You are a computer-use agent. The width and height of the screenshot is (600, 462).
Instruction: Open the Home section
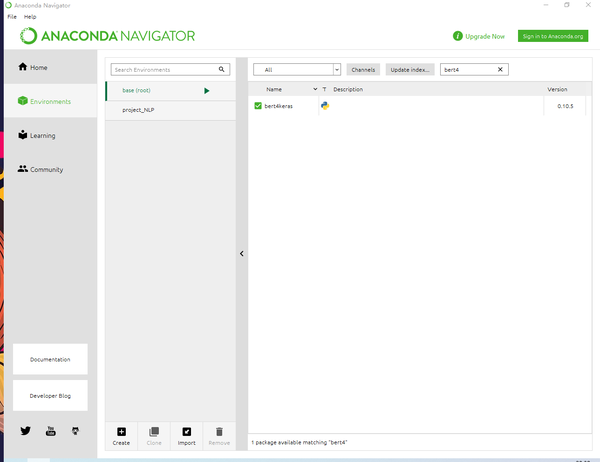tap(51, 67)
